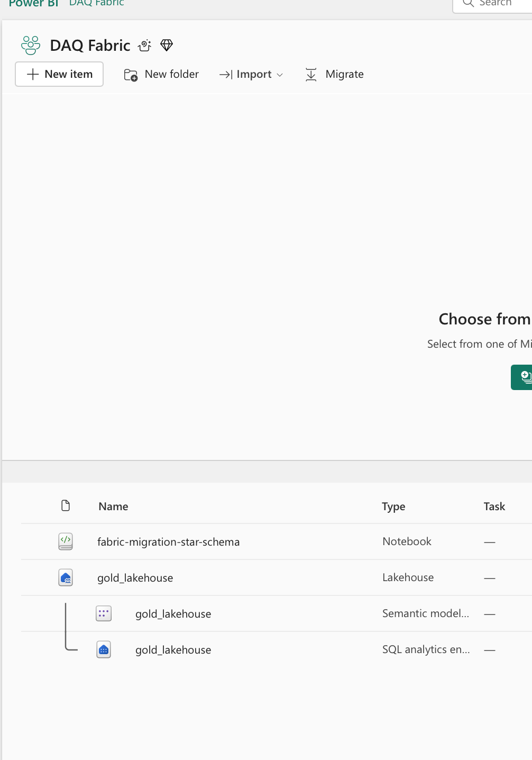The width and height of the screenshot is (532, 760).
Task: Click the Lakehouse type cell
Action: click(x=408, y=577)
